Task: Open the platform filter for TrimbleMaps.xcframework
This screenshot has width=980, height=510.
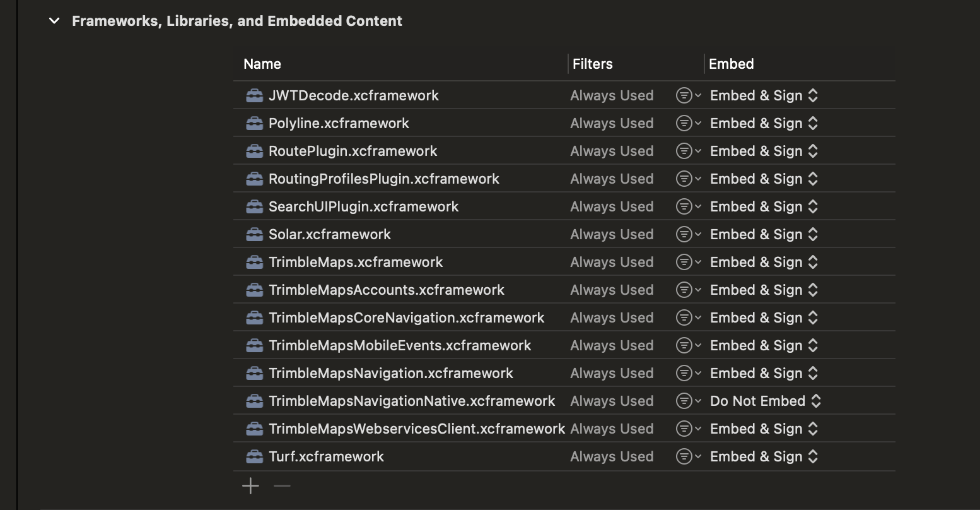Action: (x=688, y=262)
